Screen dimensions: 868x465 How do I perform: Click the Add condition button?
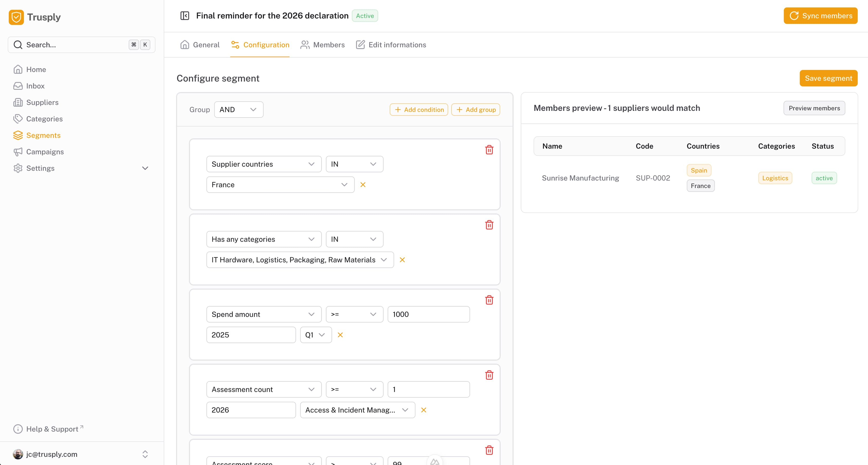tap(419, 110)
